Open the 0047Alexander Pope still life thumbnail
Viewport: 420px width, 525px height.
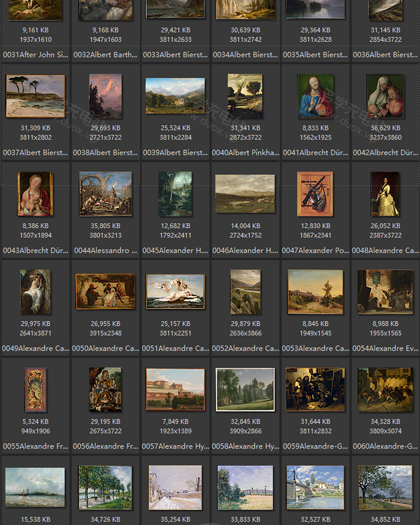pos(315,194)
